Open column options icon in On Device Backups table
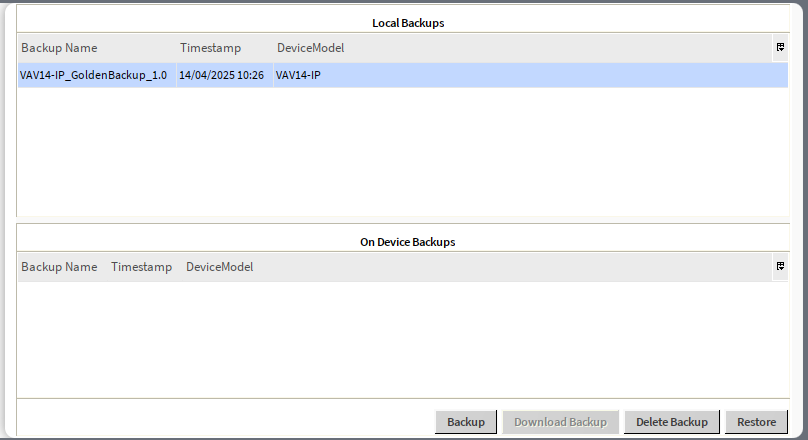 779,267
